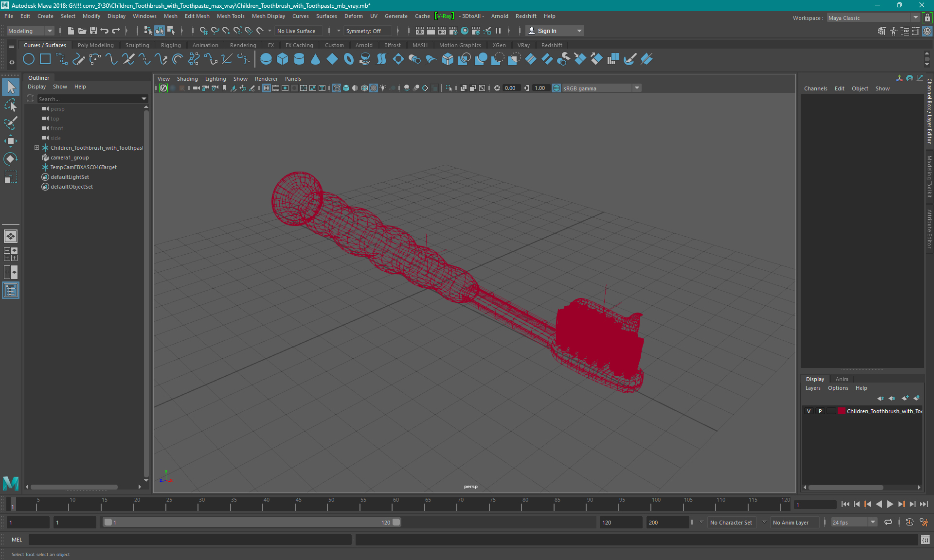Open Channels menu in Channel Box
Screen dimensions: 934x560
[815, 88]
